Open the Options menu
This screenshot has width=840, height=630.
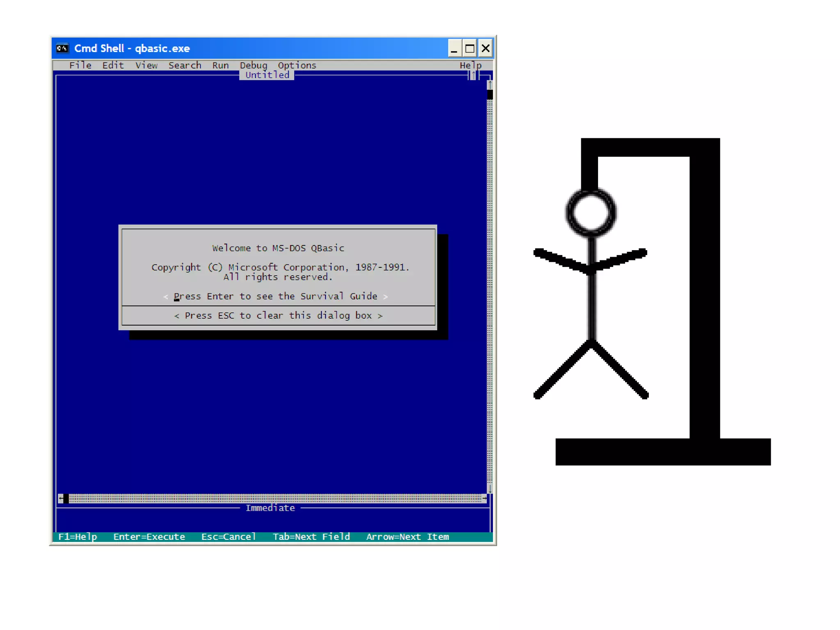(297, 66)
